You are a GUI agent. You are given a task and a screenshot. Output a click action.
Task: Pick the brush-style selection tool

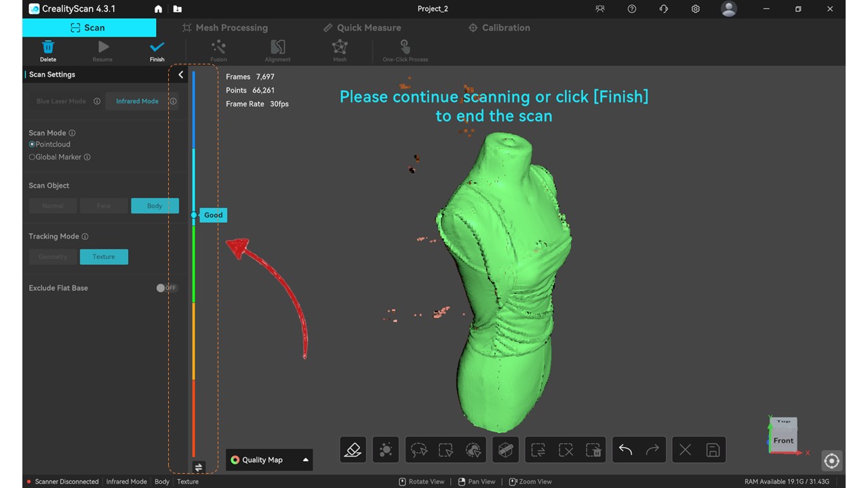pyautogui.click(x=473, y=449)
